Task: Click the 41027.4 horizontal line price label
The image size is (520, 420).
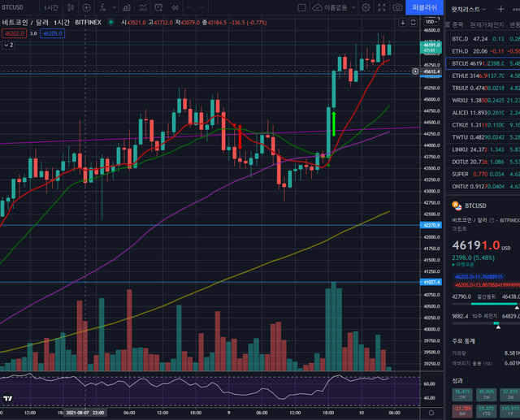Action: [431, 282]
